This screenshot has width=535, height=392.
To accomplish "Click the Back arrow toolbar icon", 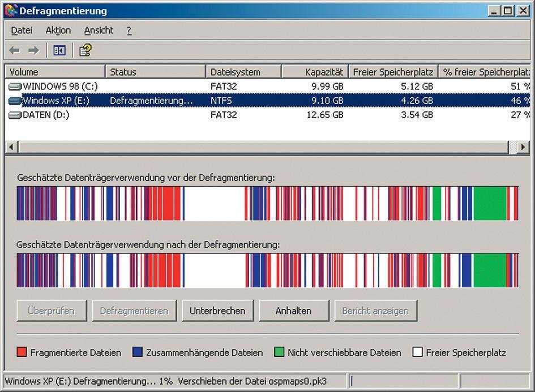I will tap(15, 51).
